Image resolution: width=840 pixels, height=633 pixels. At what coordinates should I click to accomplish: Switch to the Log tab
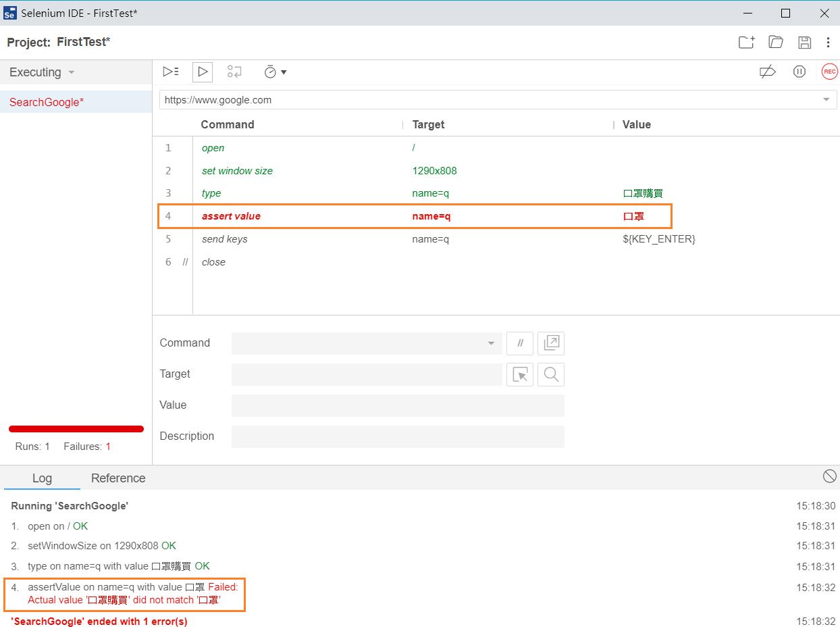pos(42,478)
